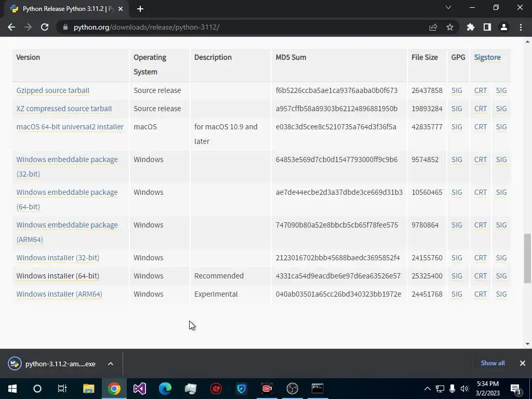Open the notification center icon
Screen dimensions: 532x399
tap(515, 389)
